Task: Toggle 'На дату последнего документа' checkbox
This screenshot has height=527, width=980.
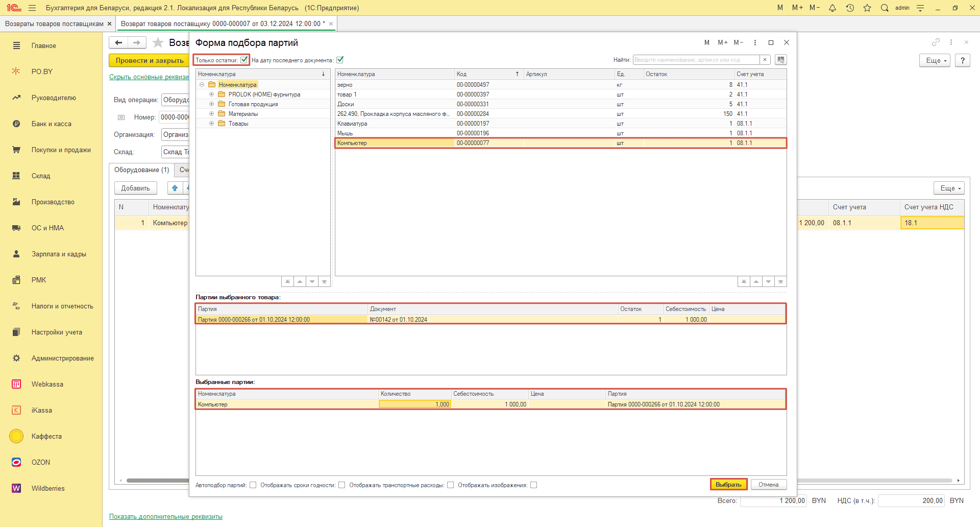Action: point(340,60)
